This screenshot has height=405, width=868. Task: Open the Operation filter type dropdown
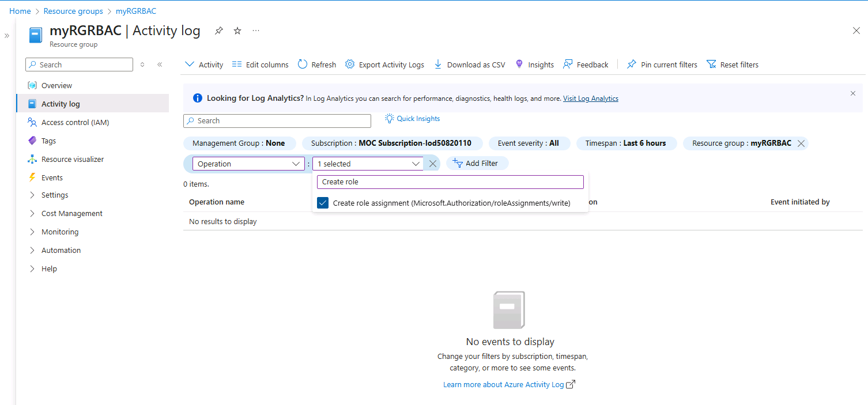[248, 163]
